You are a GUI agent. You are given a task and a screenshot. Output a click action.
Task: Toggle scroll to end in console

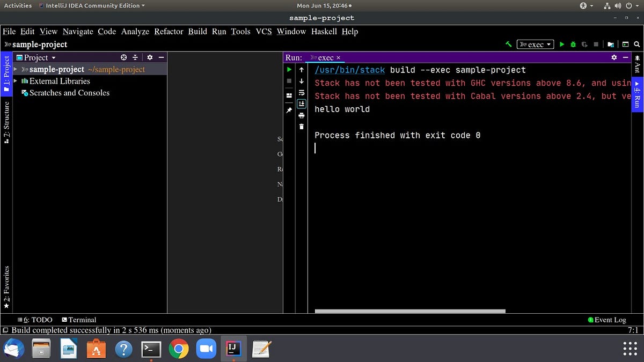click(301, 103)
